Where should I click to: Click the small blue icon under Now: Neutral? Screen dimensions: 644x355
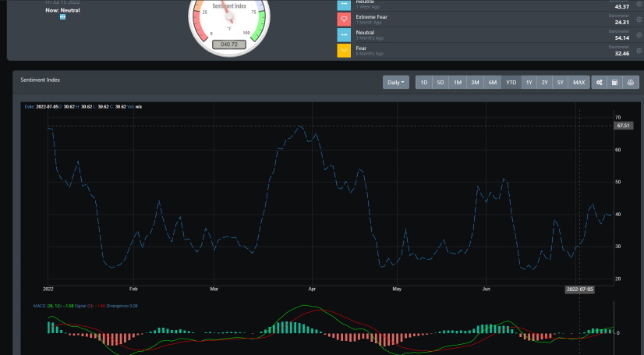pyautogui.click(x=62, y=17)
